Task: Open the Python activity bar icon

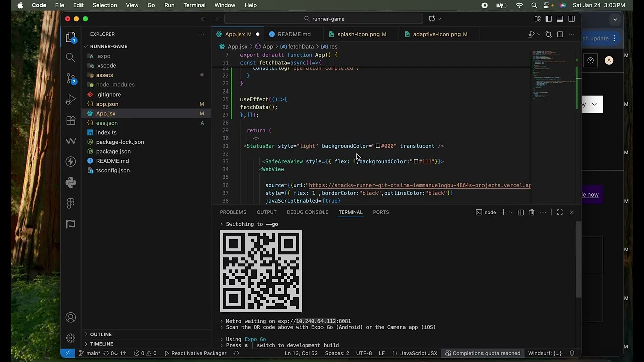Action: pos(71,182)
